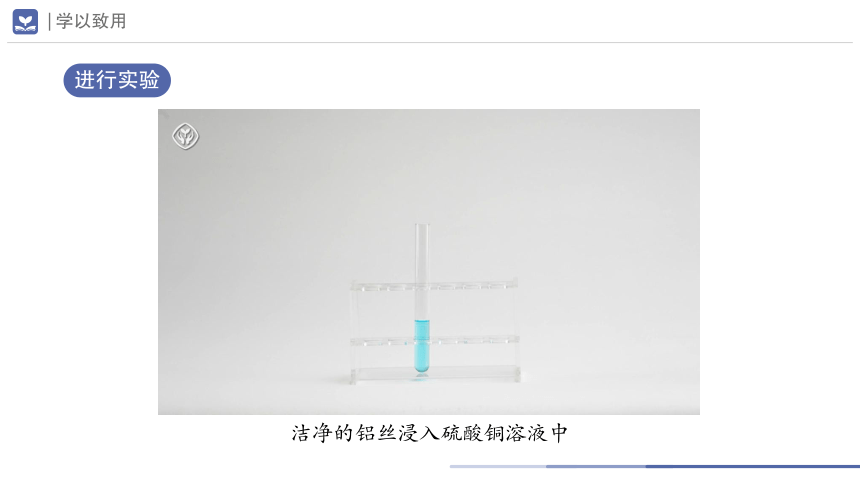Click the lightest segment of the bottom bar
Viewport: 860px width, 484px height.
tap(497, 466)
